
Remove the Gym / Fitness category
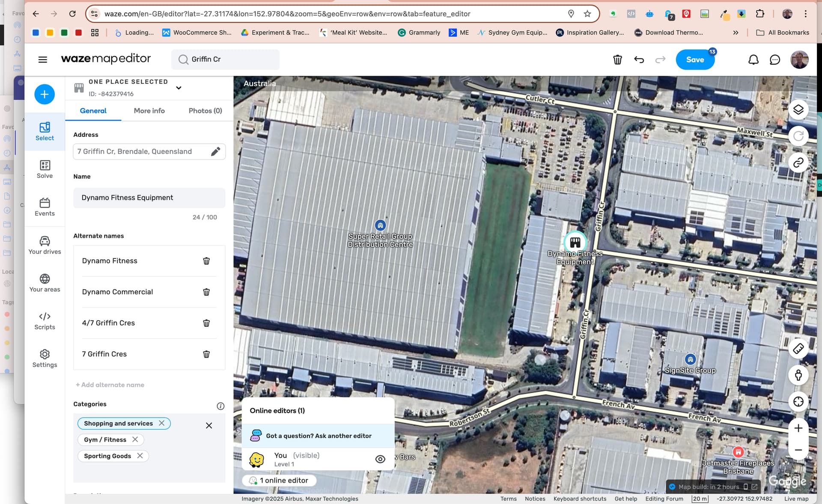point(135,439)
